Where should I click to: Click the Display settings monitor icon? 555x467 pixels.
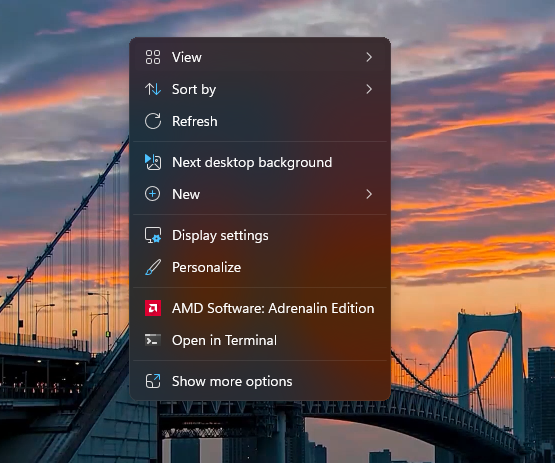tap(153, 235)
